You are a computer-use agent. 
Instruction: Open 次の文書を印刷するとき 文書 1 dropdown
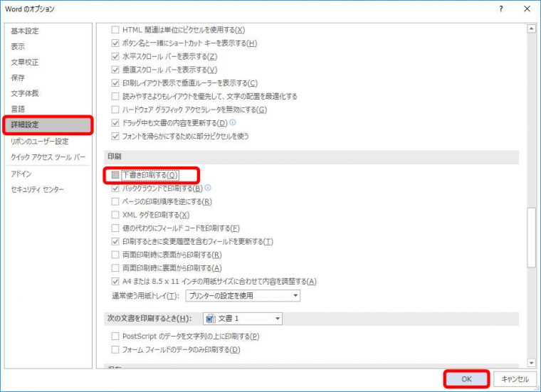[x=243, y=319]
